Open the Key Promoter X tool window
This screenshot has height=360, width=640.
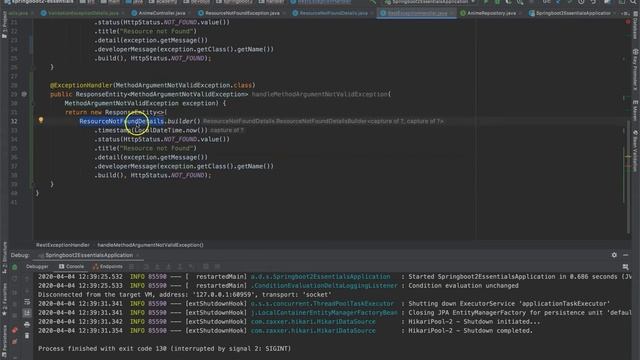(x=636, y=69)
